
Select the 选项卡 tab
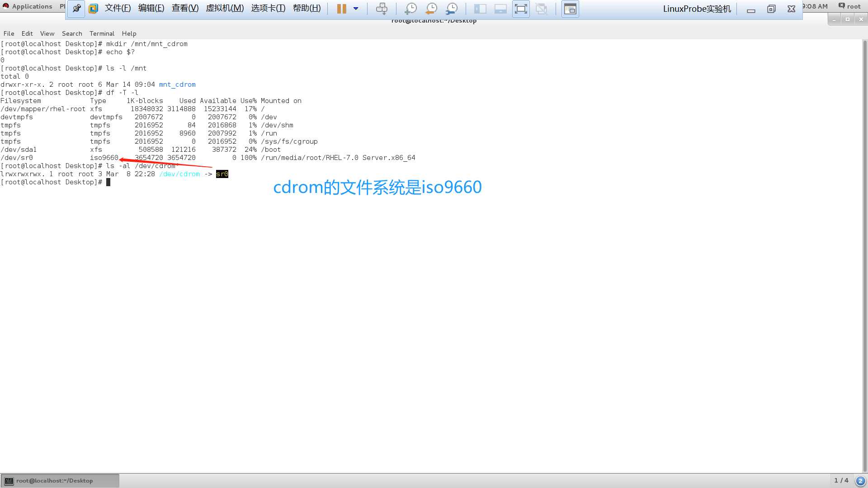(x=268, y=8)
